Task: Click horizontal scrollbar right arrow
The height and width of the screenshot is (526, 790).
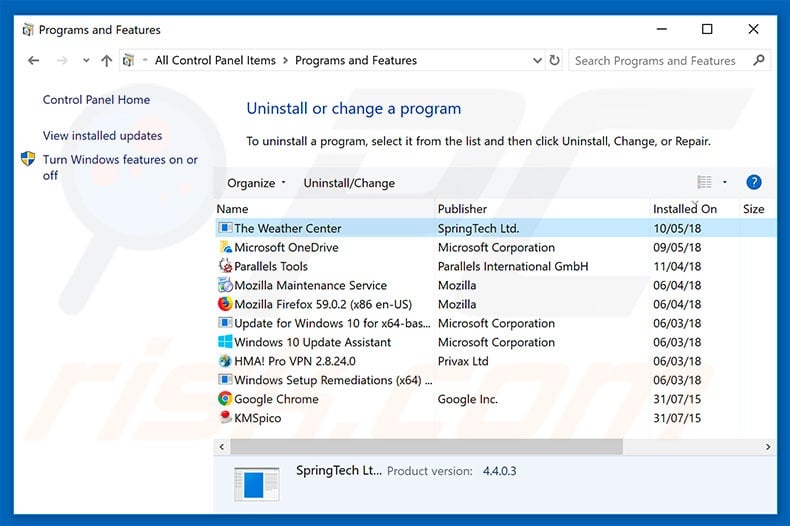Action: tap(768, 447)
